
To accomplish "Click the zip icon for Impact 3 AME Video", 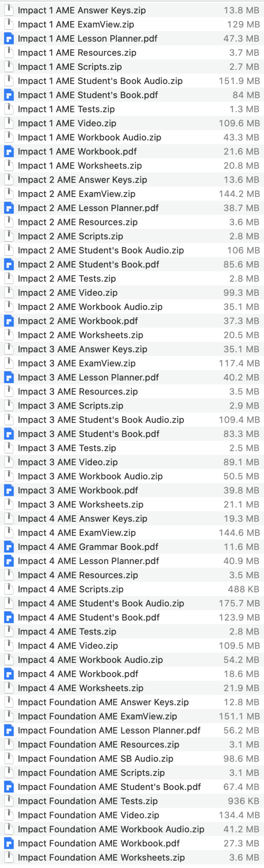I will [x=8, y=462].
